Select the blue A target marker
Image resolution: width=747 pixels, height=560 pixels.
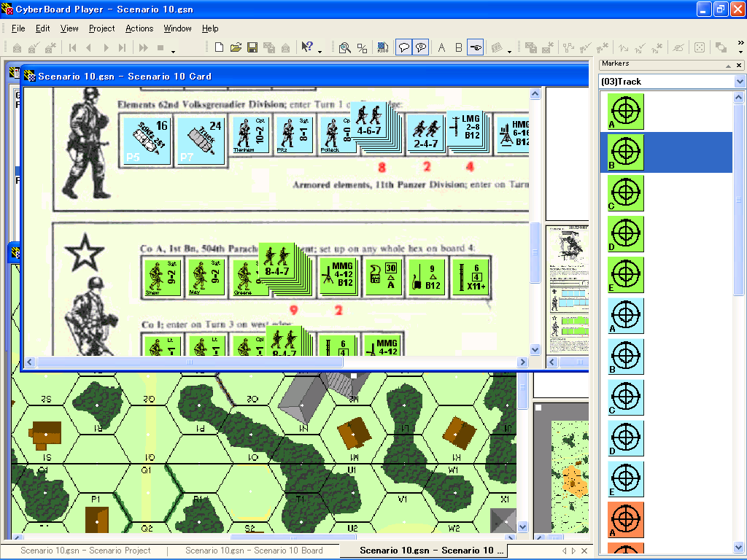tap(625, 316)
